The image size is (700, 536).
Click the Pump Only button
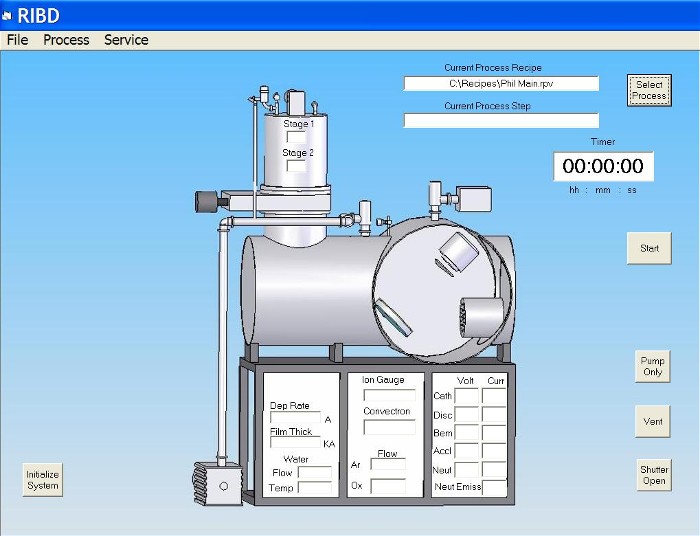coord(652,366)
